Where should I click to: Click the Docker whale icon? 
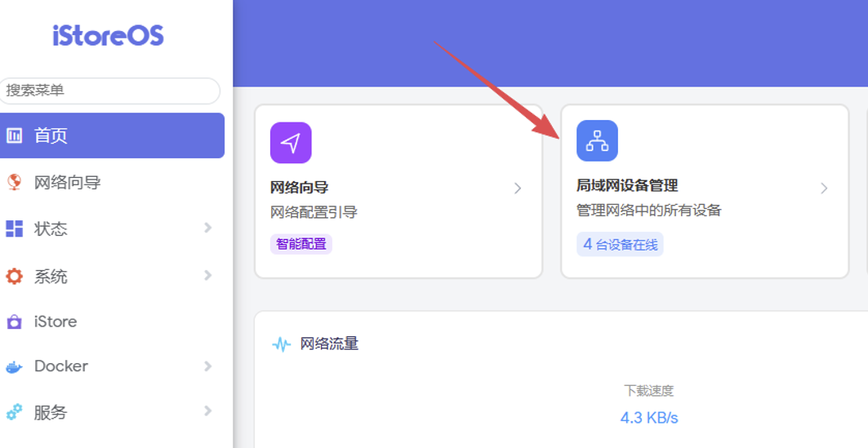pos(15,366)
